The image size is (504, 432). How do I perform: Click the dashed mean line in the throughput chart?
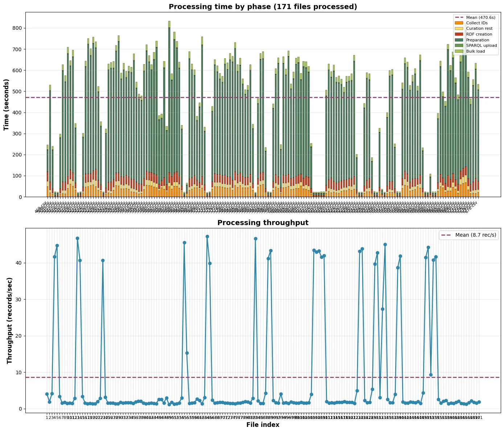tap(254, 378)
